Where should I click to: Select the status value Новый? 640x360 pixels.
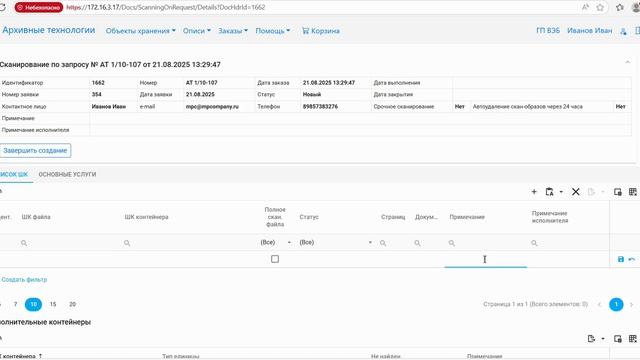click(312, 94)
